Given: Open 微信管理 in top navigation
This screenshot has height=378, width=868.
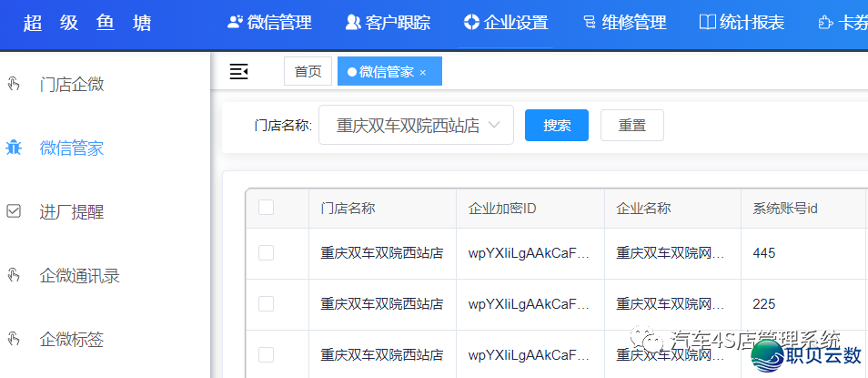Looking at the screenshot, I should tap(269, 23).
